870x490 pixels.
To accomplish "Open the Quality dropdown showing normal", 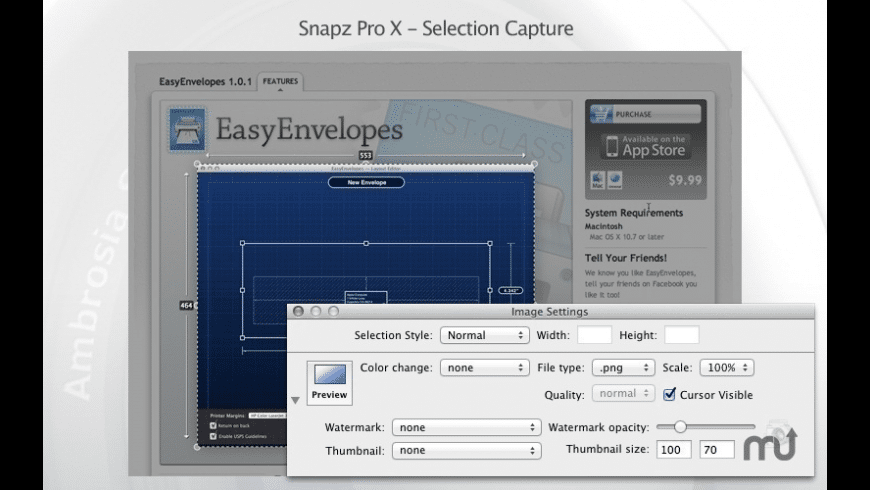I will (623, 393).
